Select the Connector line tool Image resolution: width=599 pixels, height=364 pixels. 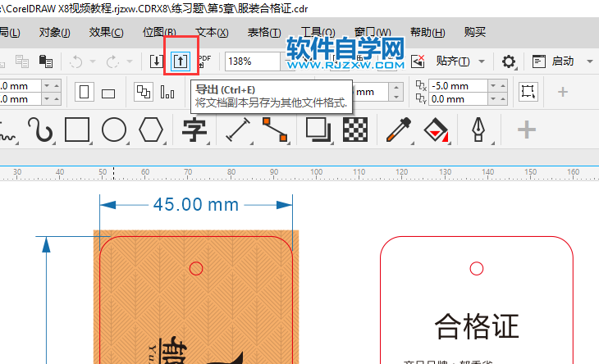pyautogui.click(x=275, y=130)
